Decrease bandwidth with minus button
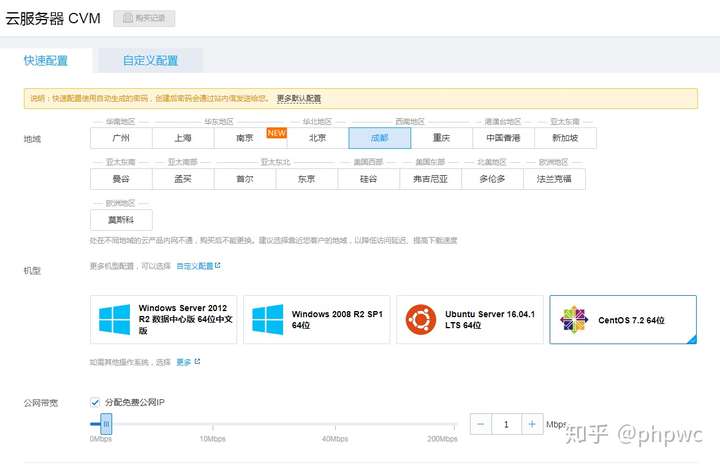The height and width of the screenshot is (466, 720). [x=481, y=424]
